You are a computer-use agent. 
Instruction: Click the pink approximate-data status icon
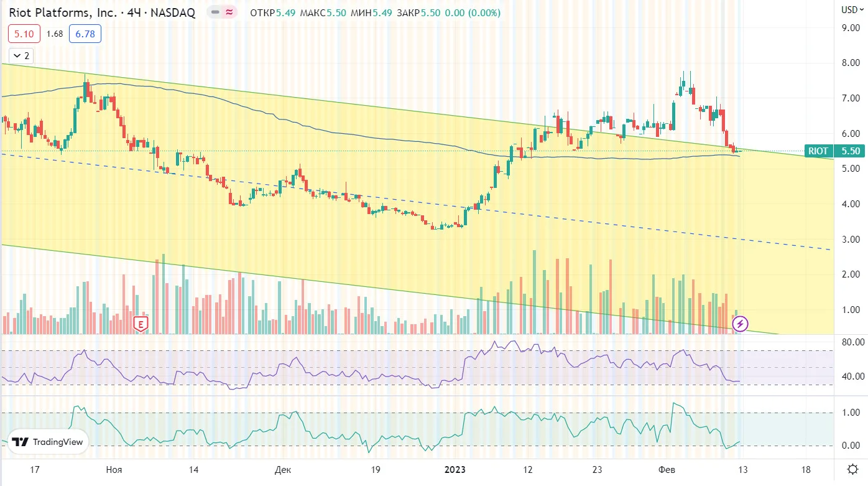[229, 12]
